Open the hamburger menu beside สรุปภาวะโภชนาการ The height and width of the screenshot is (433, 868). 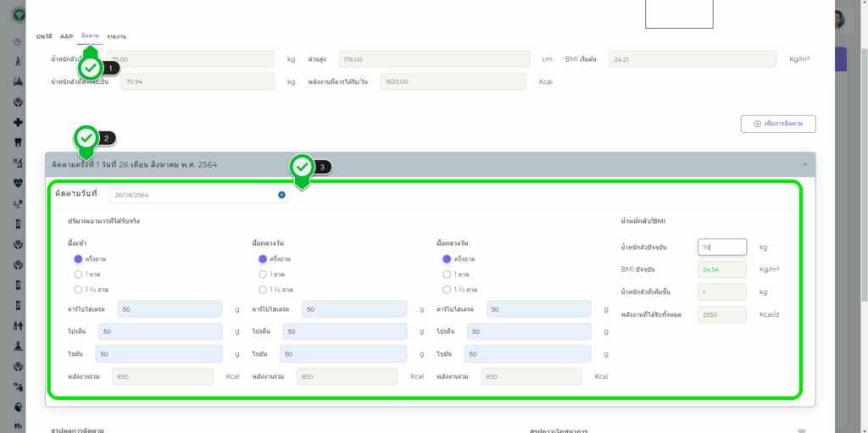801,430
